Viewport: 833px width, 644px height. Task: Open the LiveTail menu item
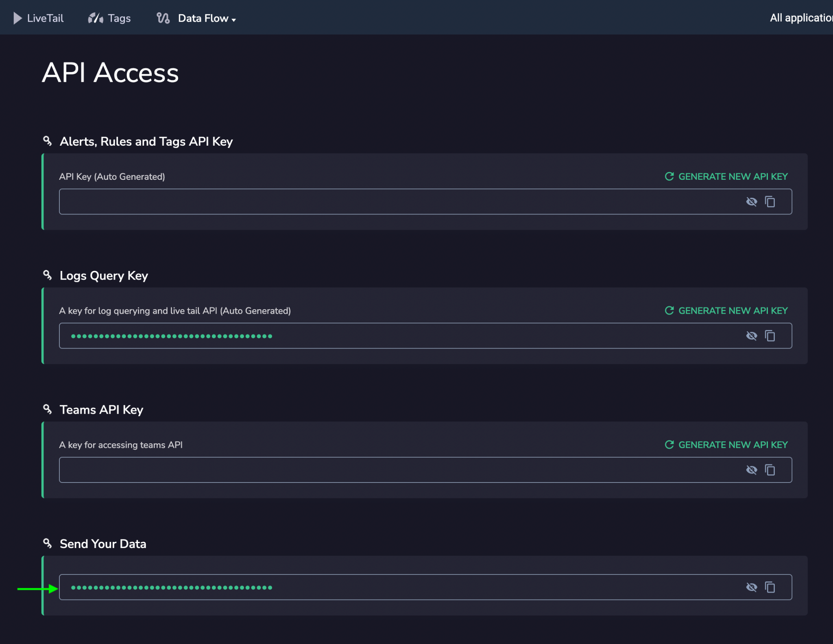[x=45, y=18]
